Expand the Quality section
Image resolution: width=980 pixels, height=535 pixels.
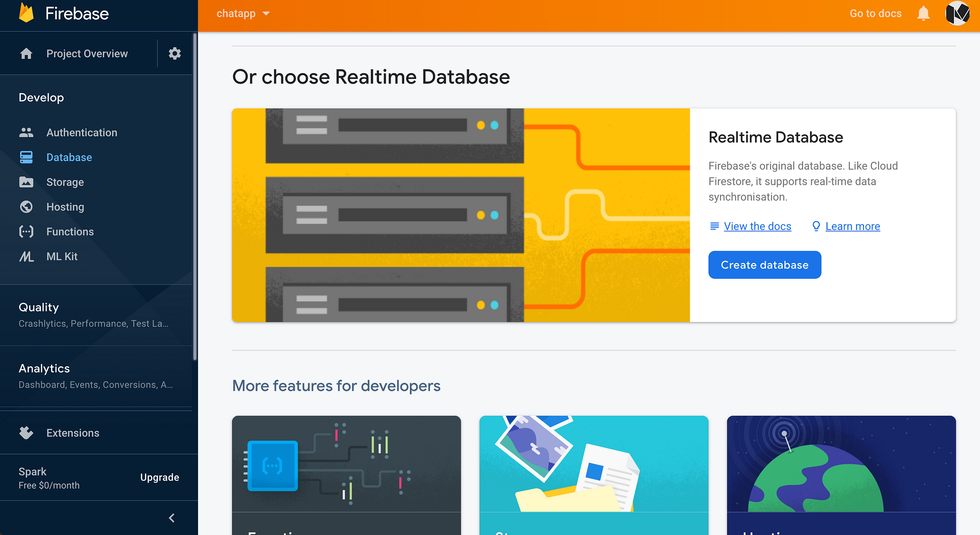click(x=96, y=315)
